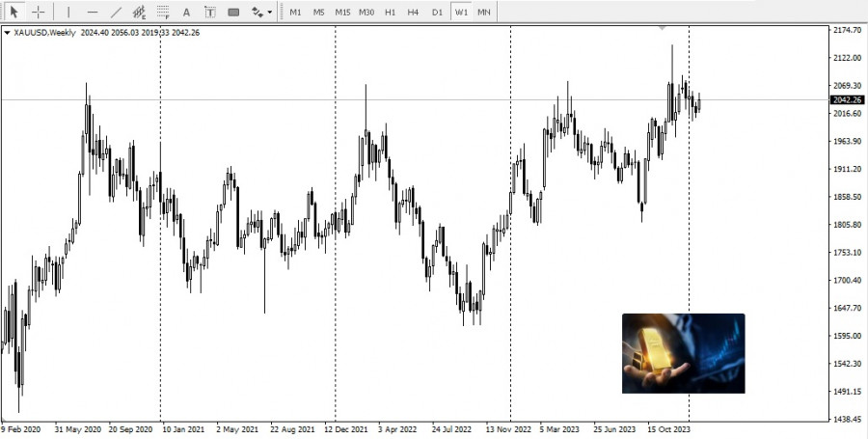This screenshot has width=868, height=439.
Task: Click the 2069.30 price scale label
Action: click(848, 86)
